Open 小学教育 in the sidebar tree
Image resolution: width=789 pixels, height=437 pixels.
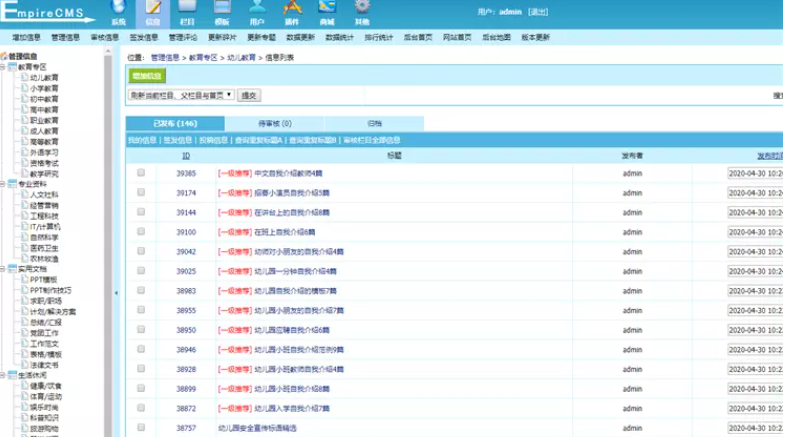point(44,88)
